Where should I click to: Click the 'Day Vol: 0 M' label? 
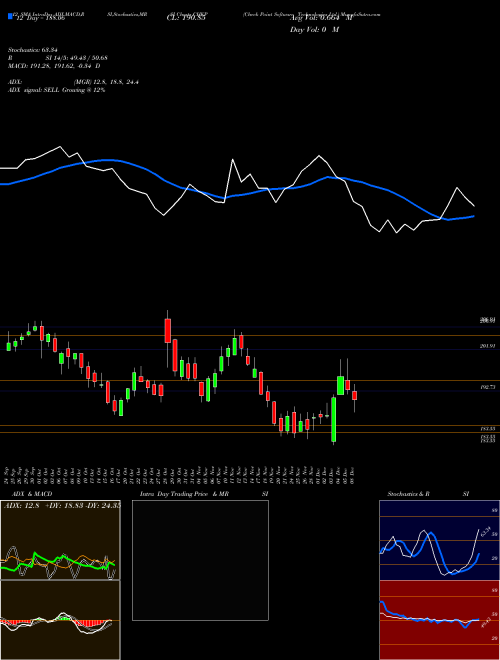314,30
